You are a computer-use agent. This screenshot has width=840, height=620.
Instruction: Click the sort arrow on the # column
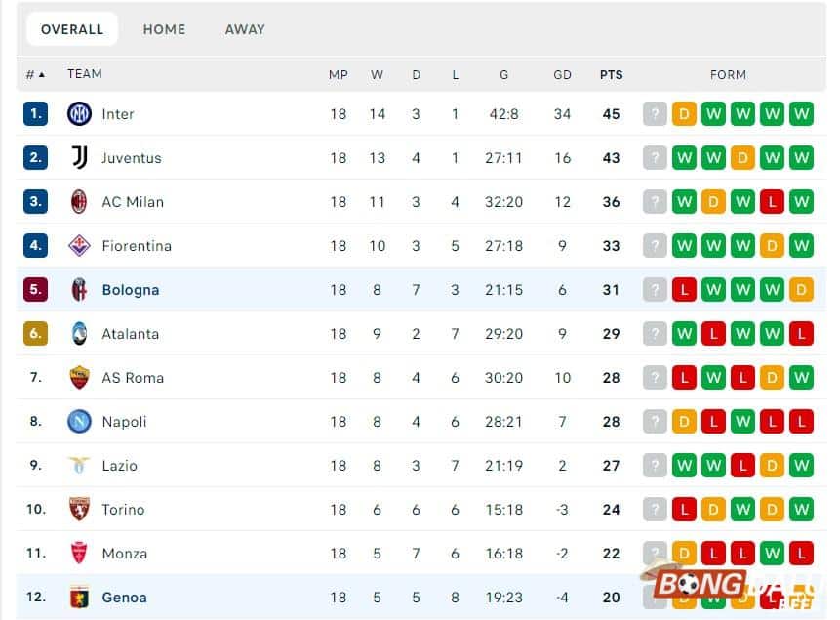coord(43,74)
